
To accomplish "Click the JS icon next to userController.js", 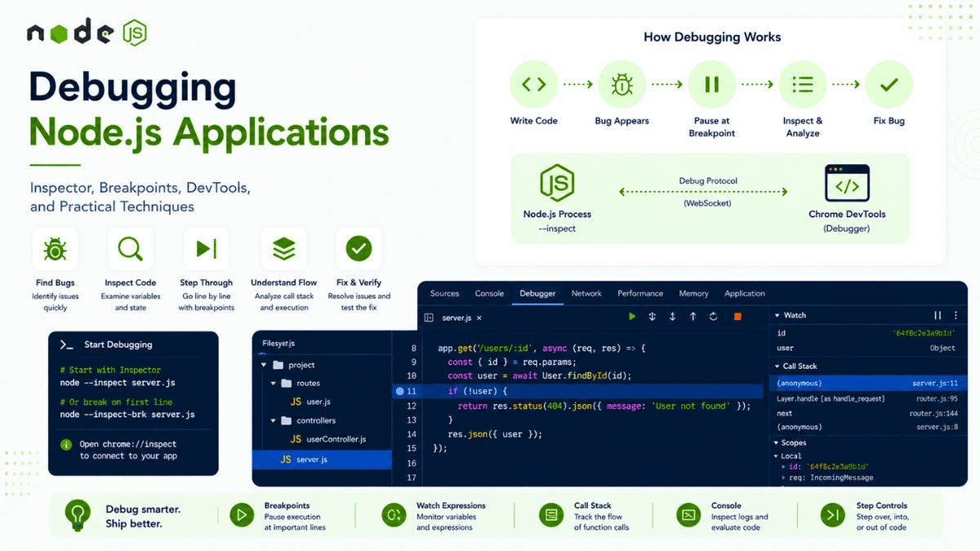I will 296,439.
